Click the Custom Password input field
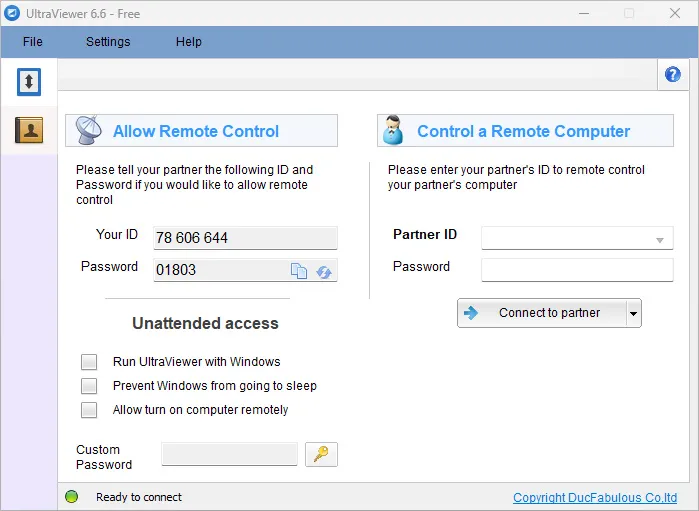This screenshot has height=511, width=699. [x=229, y=454]
